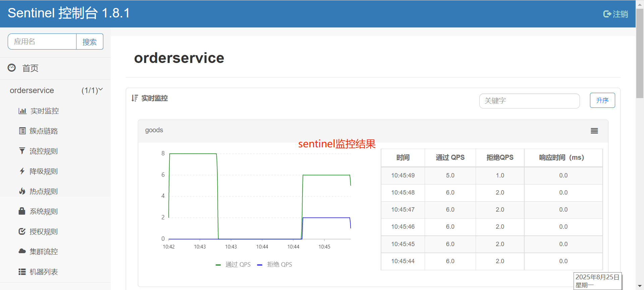
Task: Click the 升序 sort button
Action: tap(602, 100)
